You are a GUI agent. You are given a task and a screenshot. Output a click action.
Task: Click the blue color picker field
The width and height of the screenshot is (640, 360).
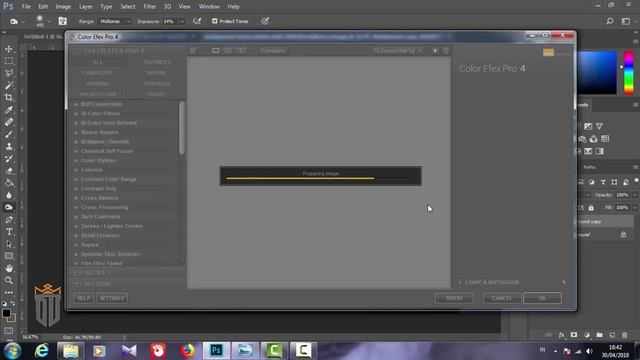tap(597, 72)
